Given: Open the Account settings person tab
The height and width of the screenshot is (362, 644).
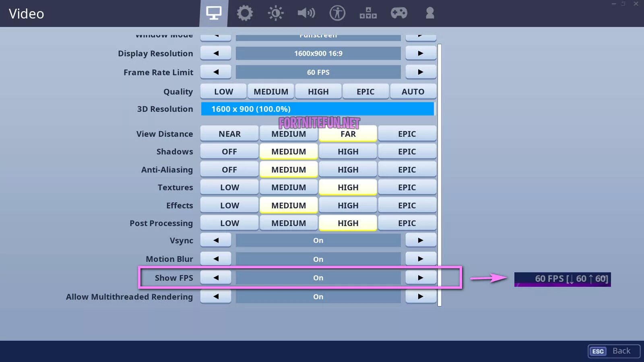Looking at the screenshot, I should click(x=430, y=13).
